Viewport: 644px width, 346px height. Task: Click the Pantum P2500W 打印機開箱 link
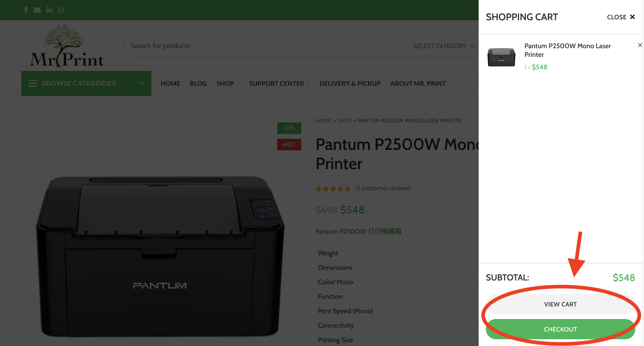pos(358,232)
